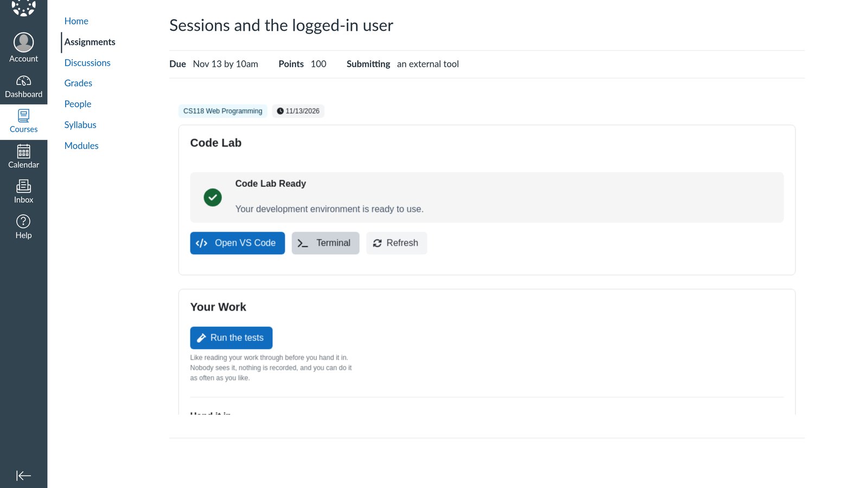Click the Canvas logo at top
The image size is (868, 488).
(23, 7)
